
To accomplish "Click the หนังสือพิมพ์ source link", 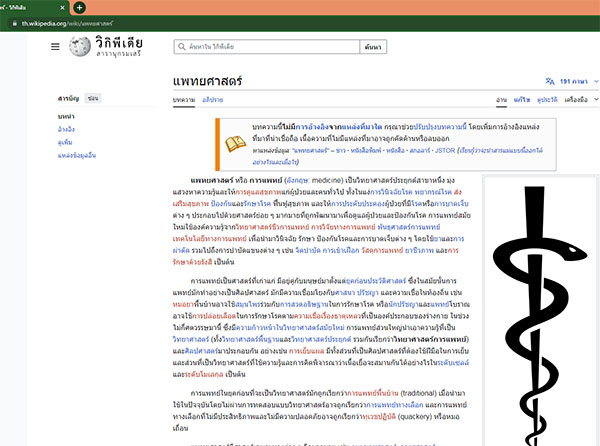I will (x=366, y=150).
